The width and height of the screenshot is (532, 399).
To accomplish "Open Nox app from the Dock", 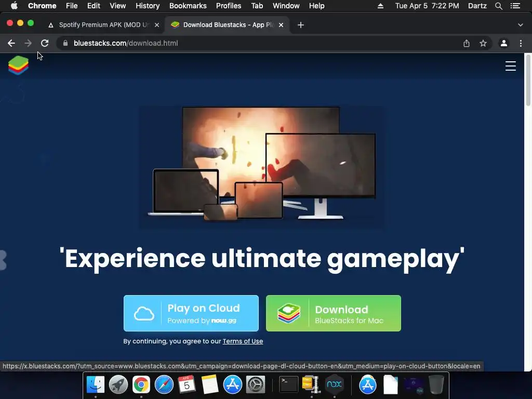I will click(334, 384).
